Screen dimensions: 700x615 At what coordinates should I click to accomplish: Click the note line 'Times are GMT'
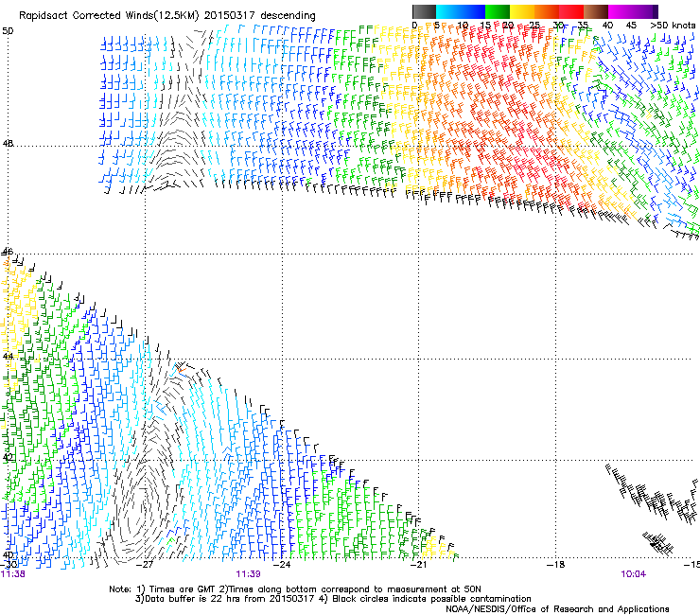tap(183, 589)
